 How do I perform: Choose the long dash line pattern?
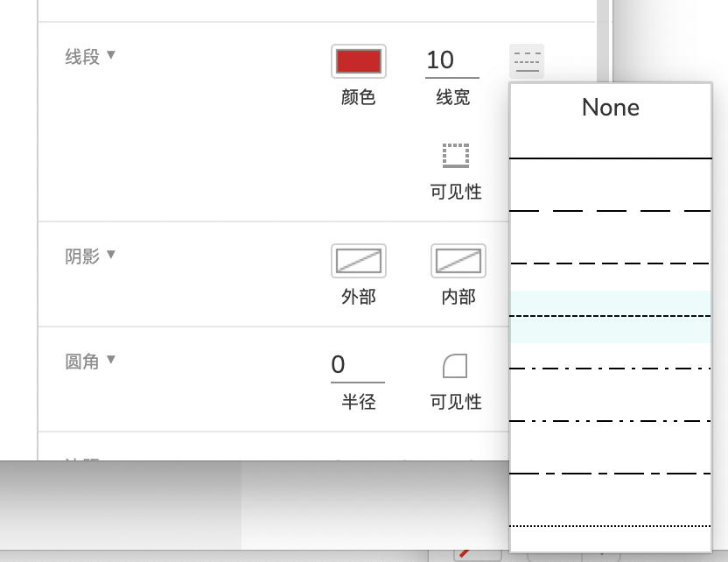(x=610, y=211)
